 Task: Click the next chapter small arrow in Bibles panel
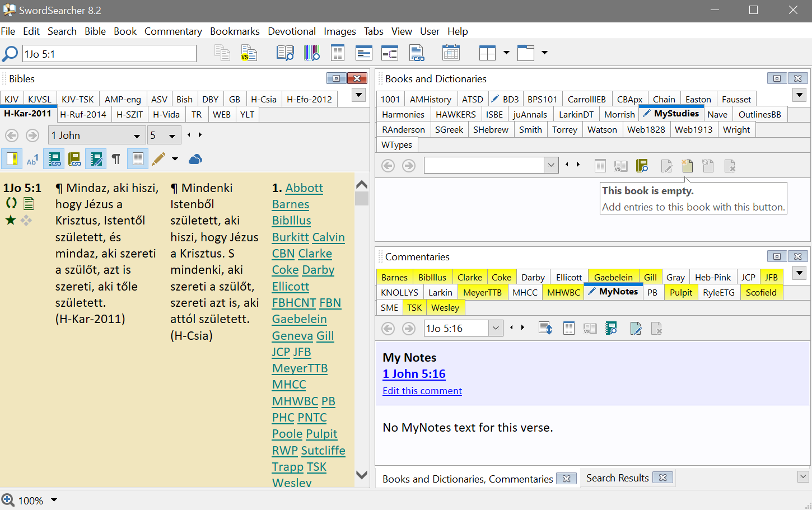200,135
